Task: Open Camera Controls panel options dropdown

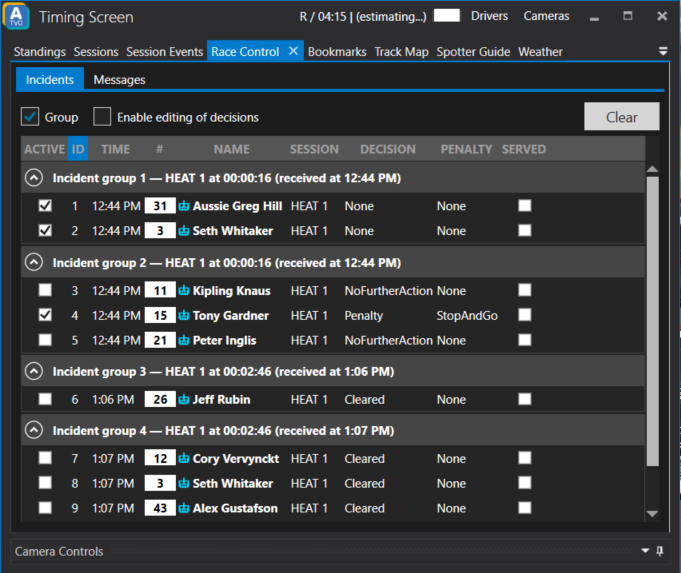Action: coord(645,551)
